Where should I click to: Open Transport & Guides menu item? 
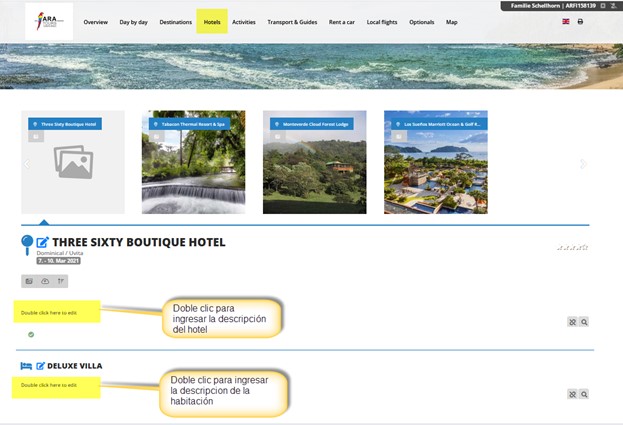(292, 21)
